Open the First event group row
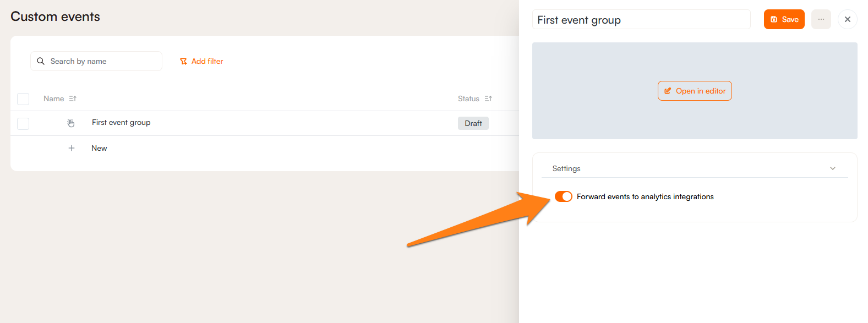The height and width of the screenshot is (323, 868). [x=121, y=122]
